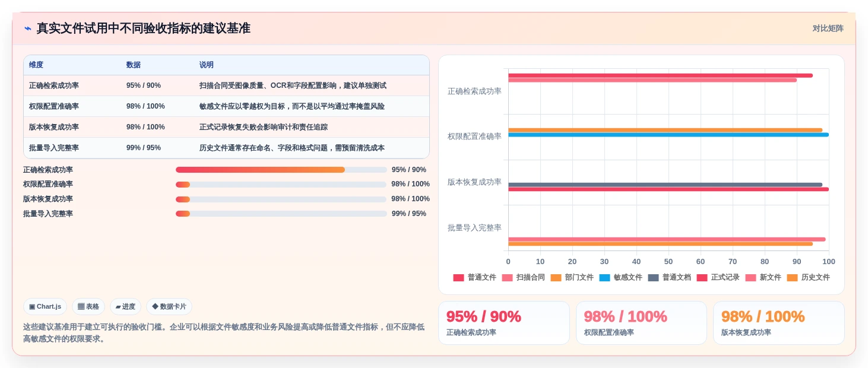The height and width of the screenshot is (368, 868).
Task: Toggle the 新文件 legend item
Action: click(764, 277)
